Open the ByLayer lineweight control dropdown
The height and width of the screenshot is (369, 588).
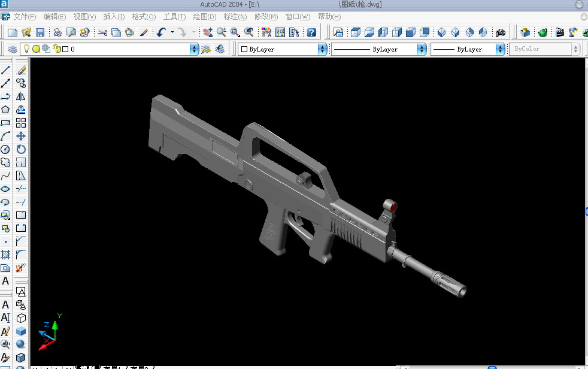coord(500,49)
